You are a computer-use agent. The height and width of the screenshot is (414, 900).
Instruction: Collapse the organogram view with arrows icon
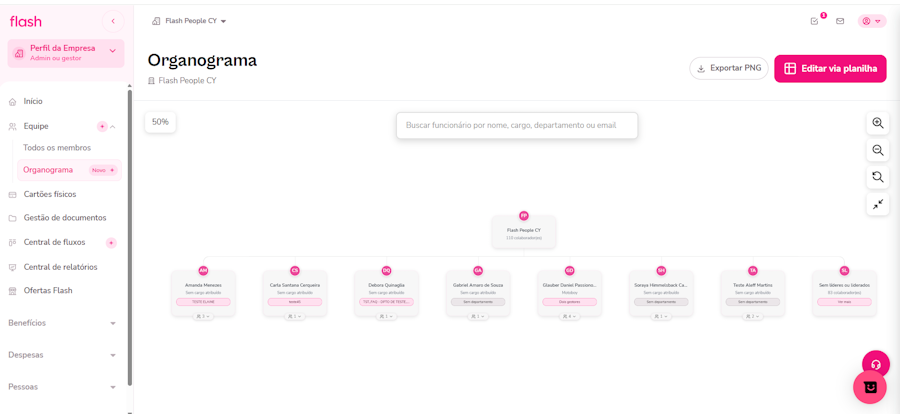coord(878,204)
